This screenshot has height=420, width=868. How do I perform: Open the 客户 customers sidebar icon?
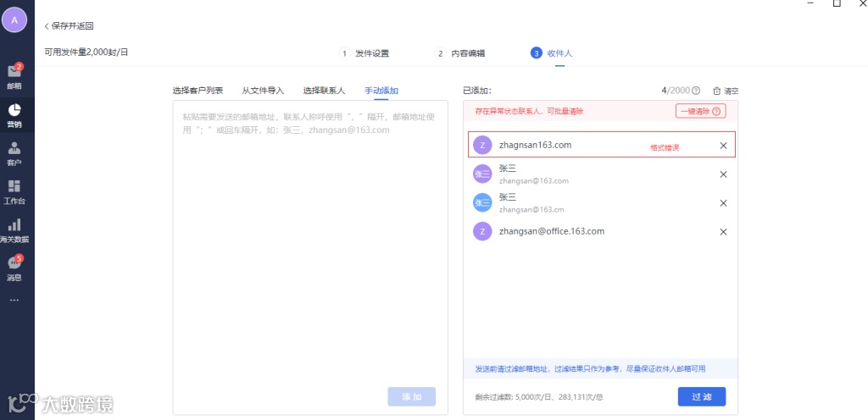point(14,153)
